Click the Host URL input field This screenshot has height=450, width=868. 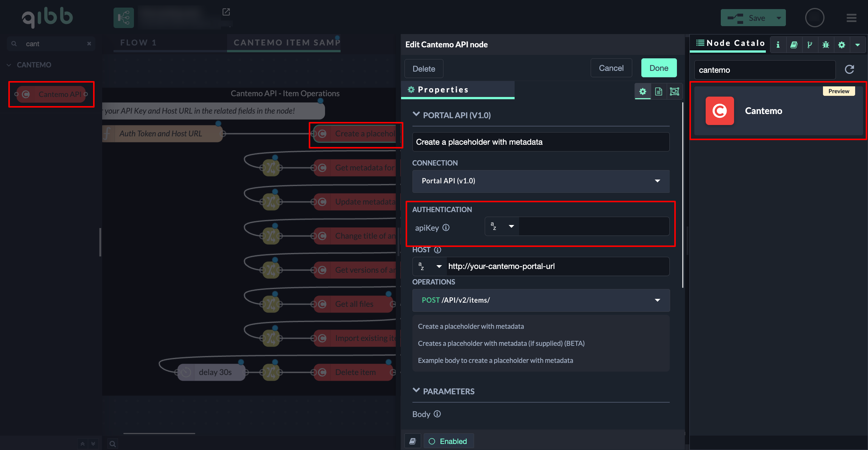click(x=557, y=266)
